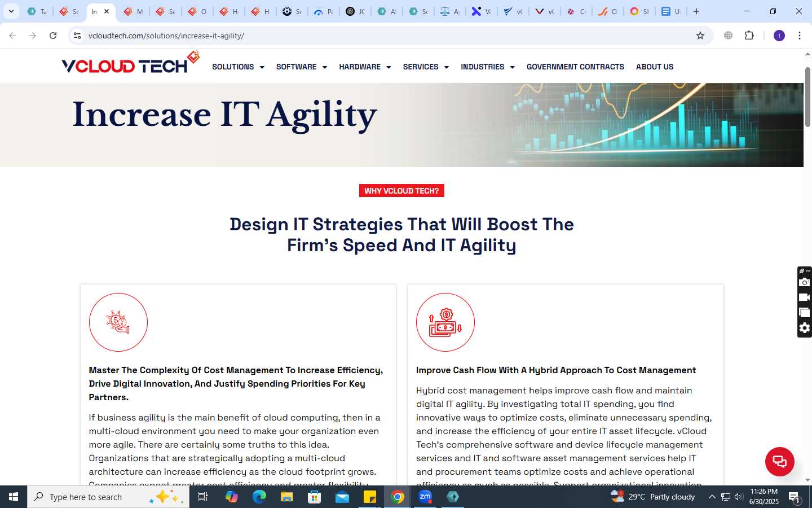The image size is (812, 508).
Task: Open the gear settings icon in side widget
Action: coord(805,328)
